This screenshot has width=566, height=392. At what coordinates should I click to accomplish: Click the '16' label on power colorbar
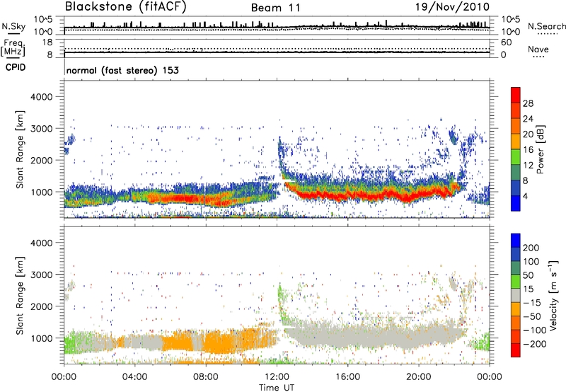click(528, 150)
